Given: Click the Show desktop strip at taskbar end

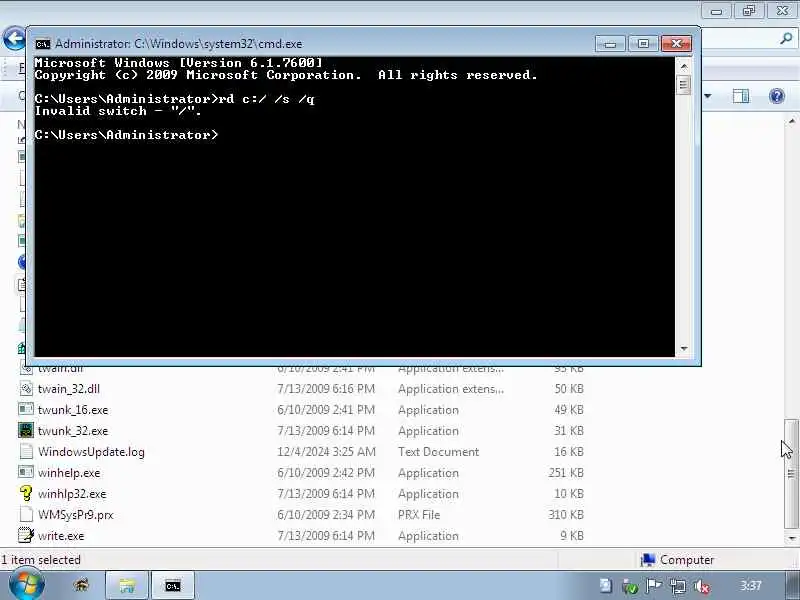Looking at the screenshot, I should (x=792, y=585).
